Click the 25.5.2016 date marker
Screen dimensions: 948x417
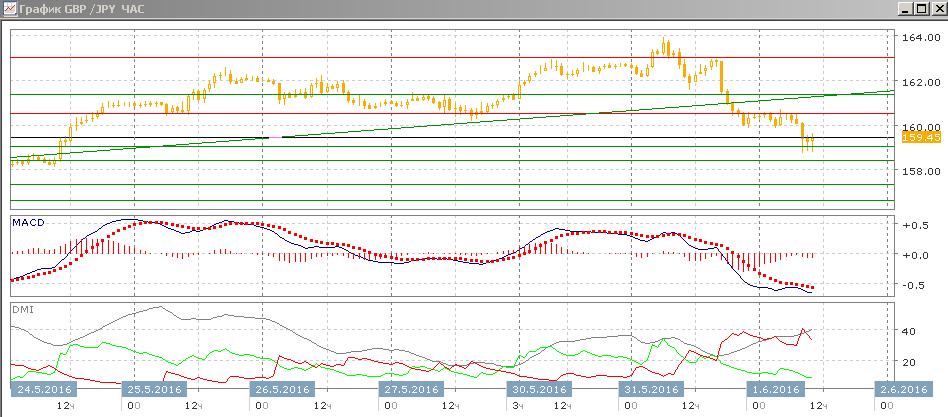click(154, 389)
